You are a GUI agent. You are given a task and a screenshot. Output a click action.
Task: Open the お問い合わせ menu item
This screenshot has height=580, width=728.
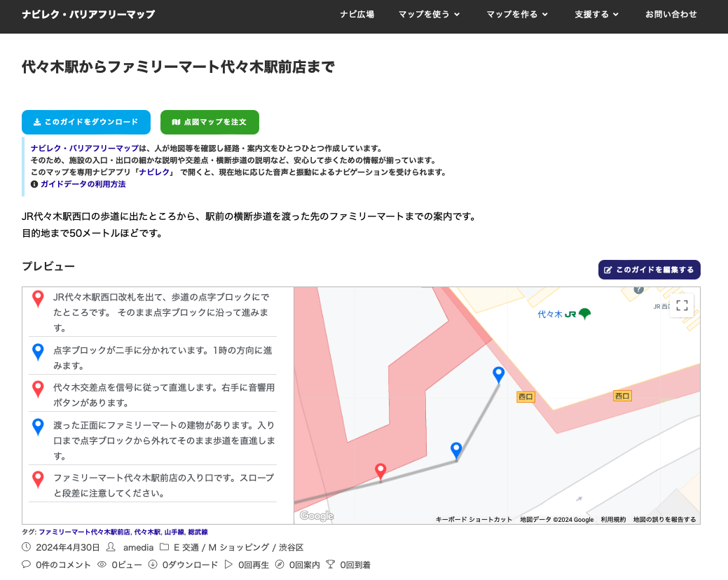[x=671, y=14]
